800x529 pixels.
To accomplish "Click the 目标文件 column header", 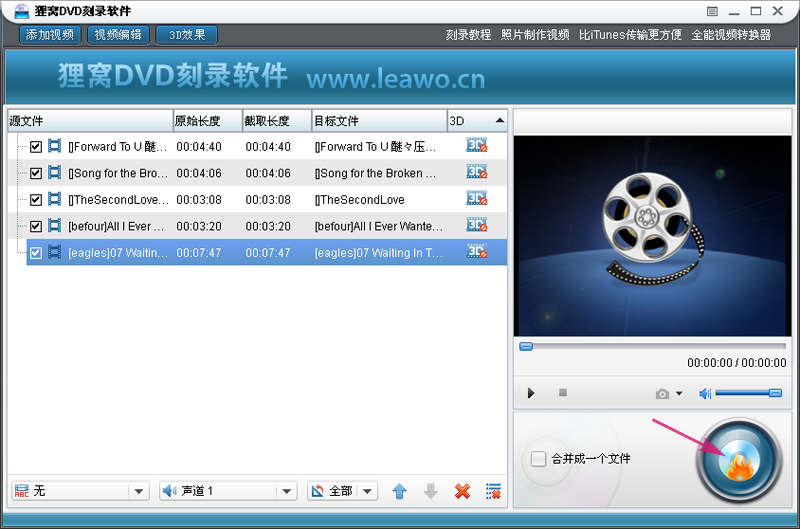I will click(380, 121).
